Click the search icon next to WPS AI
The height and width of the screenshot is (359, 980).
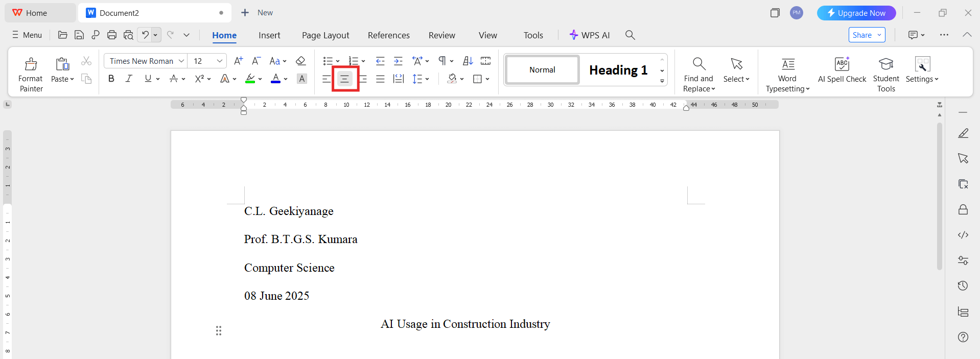pos(630,35)
